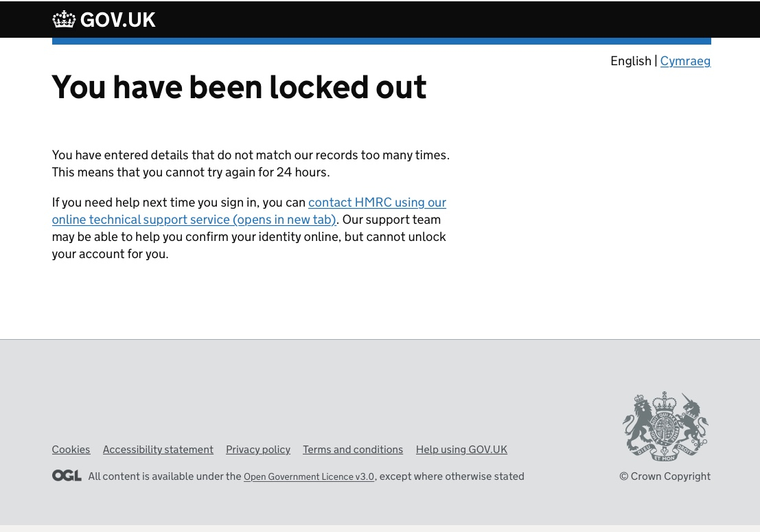Click the blue bar beneath the header

381,41
